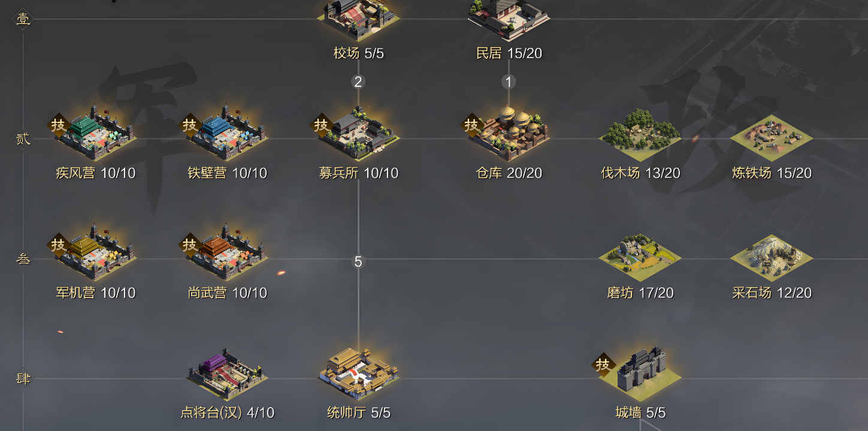Select tier 肆 marker on left axis
Viewport: 868px width, 431px height.
coord(23,379)
